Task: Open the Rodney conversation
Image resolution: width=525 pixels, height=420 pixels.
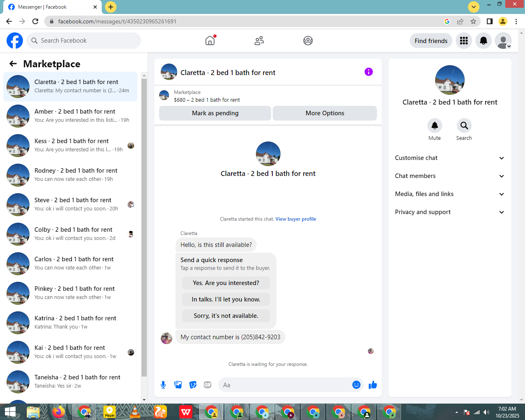Action: pos(71,175)
